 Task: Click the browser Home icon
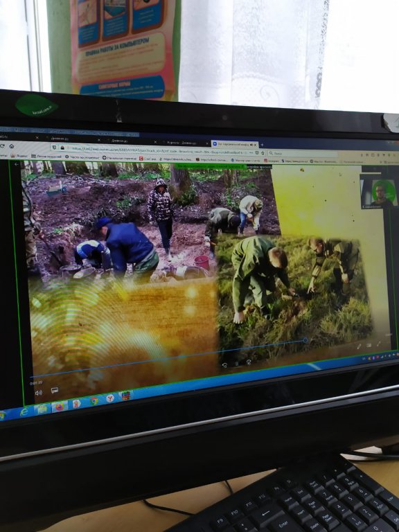coord(12,146)
